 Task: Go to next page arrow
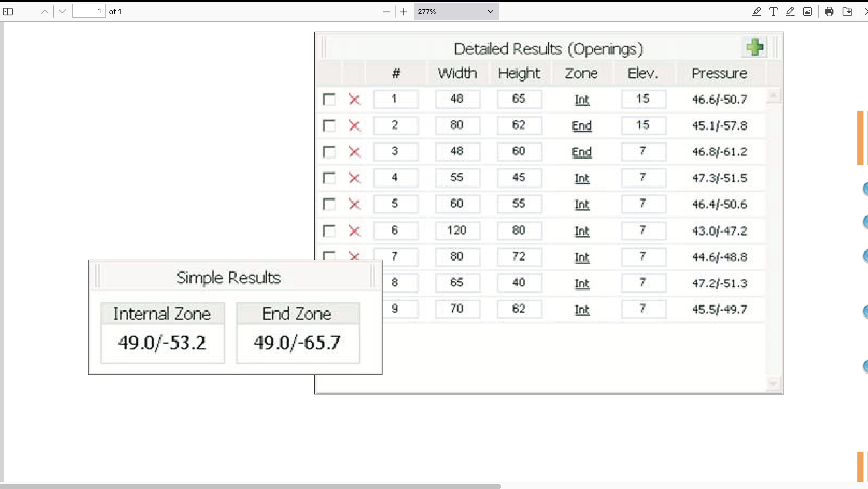(62, 12)
